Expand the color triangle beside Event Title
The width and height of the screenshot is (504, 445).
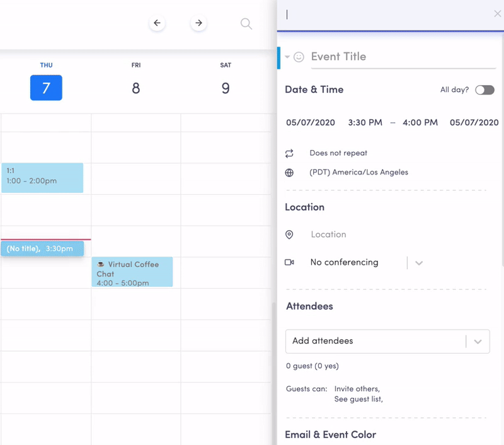[287, 56]
